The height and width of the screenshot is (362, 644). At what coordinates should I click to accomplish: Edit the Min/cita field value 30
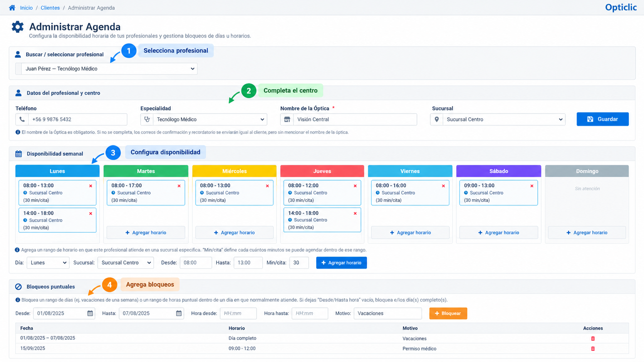299,263
